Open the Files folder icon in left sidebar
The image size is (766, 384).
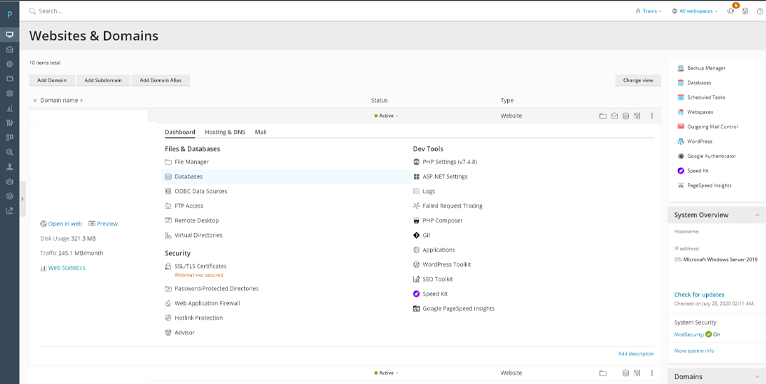(9, 79)
